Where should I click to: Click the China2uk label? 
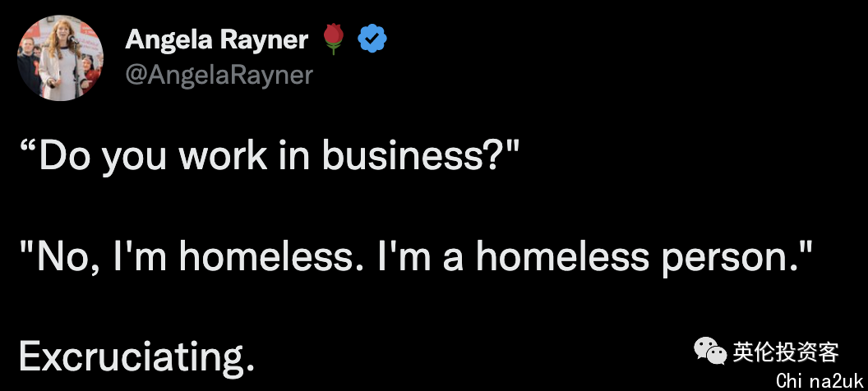coord(820,380)
